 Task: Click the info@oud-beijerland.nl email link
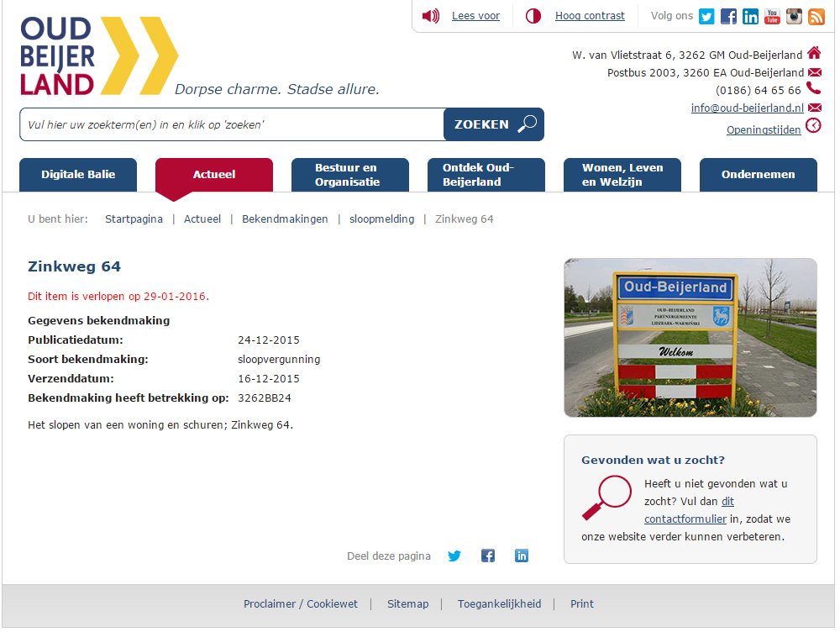click(x=747, y=108)
